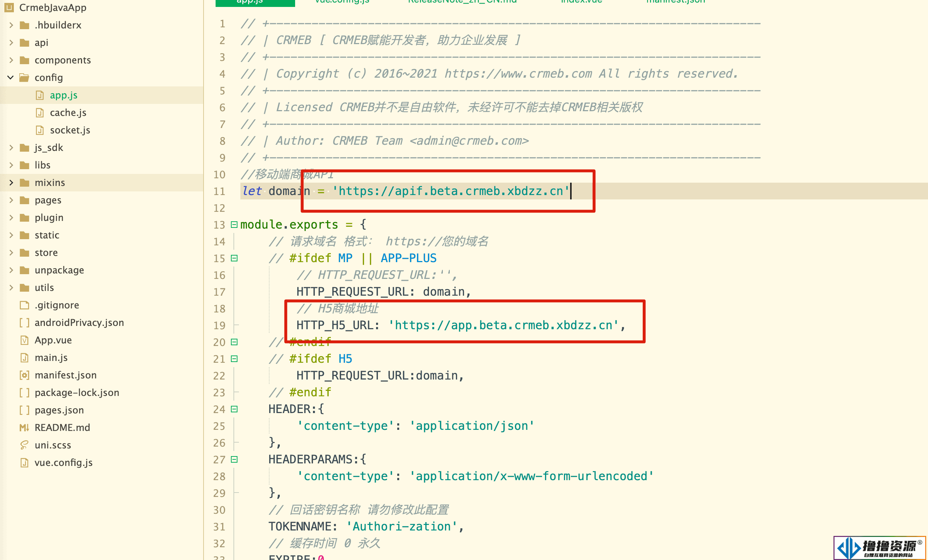
Task: Click the crmeb.com copyright URL comment
Action: coord(518,73)
